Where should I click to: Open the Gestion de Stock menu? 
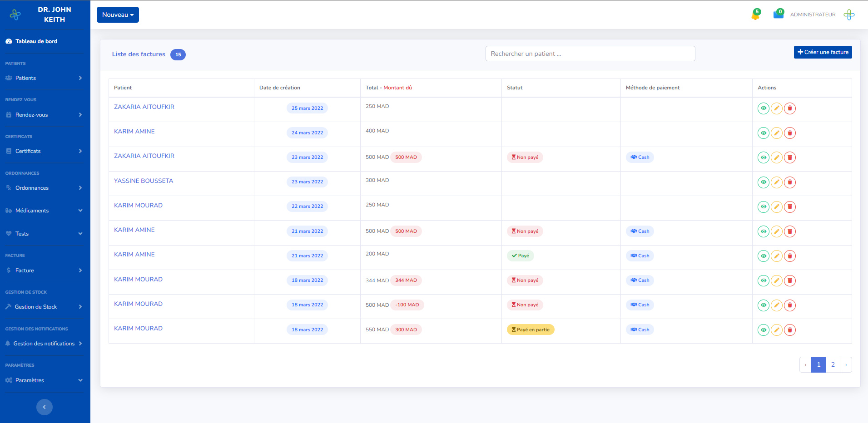(44, 307)
